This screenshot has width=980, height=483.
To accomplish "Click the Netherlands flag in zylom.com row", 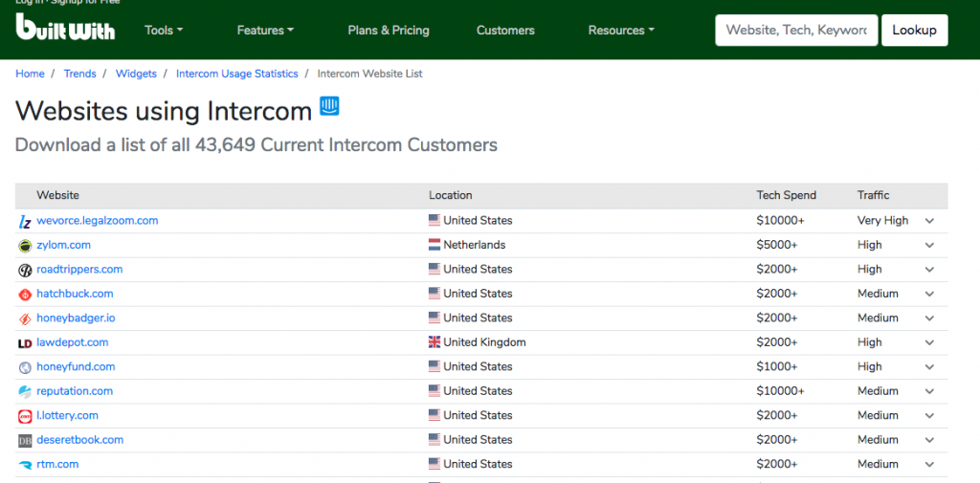I will click(x=434, y=245).
